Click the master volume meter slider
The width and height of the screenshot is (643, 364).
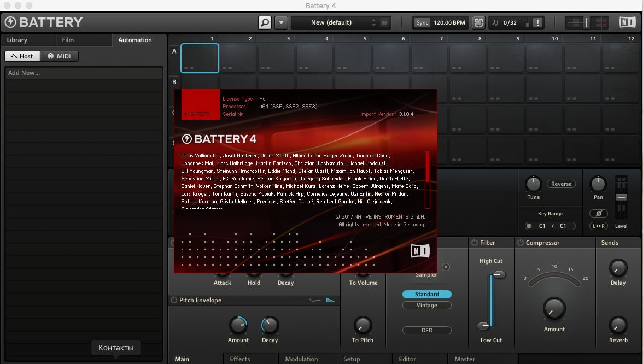pyautogui.click(x=586, y=22)
